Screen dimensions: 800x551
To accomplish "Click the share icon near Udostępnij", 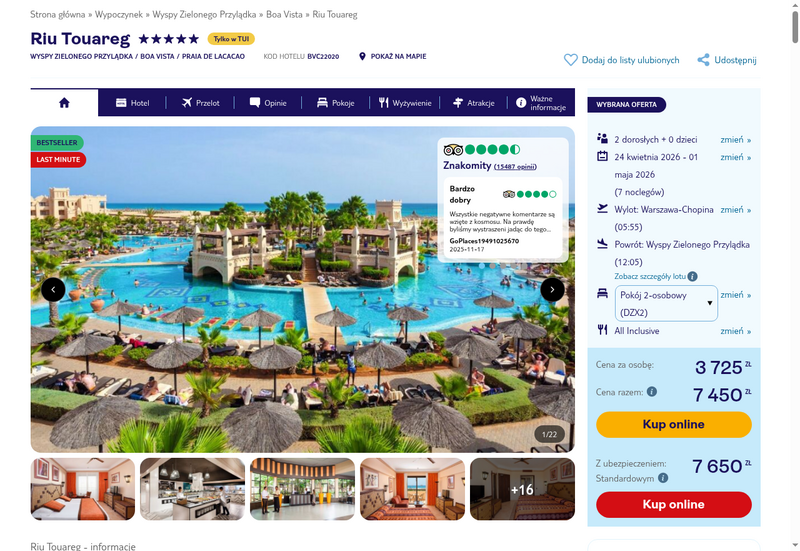I will click(x=704, y=60).
